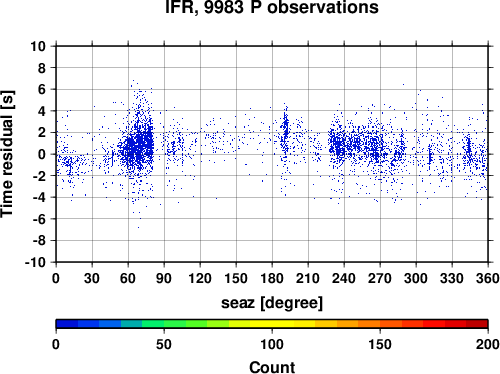Pick the yellow colorbar segment near 100

click(272, 324)
